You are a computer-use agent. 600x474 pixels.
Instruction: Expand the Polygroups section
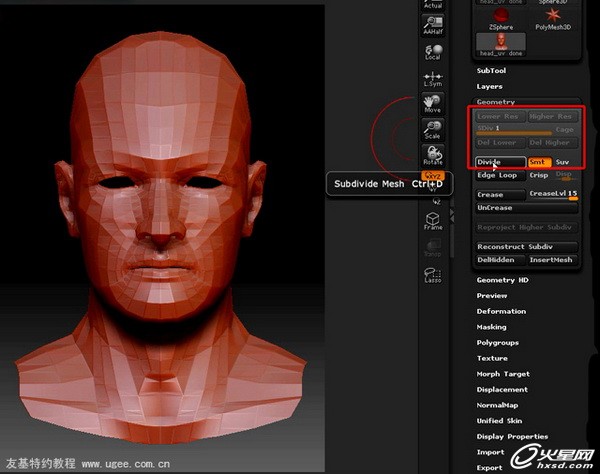point(498,343)
